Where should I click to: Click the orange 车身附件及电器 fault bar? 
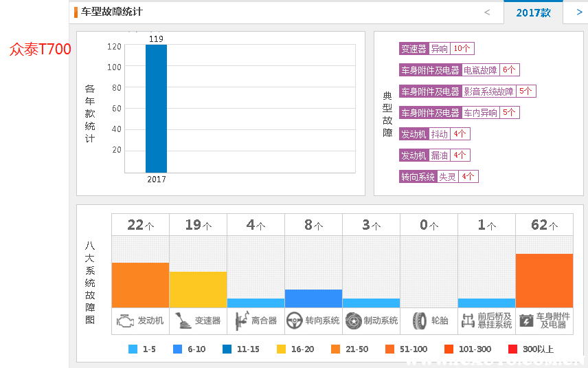tap(545, 281)
